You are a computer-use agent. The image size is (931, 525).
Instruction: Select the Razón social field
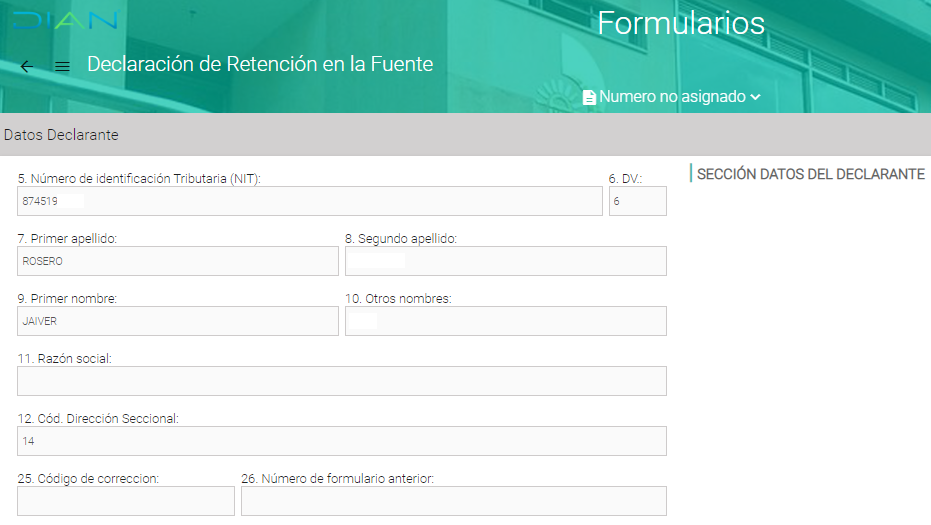tap(341, 381)
